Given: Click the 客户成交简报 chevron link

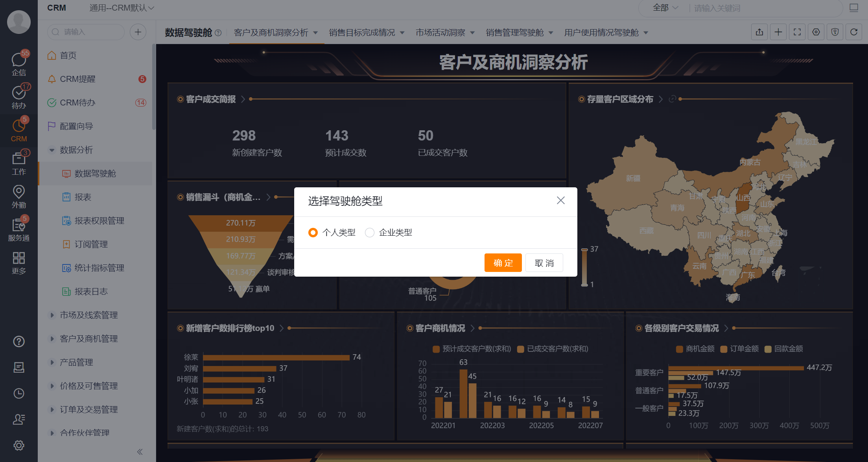Looking at the screenshot, I should coord(243,99).
